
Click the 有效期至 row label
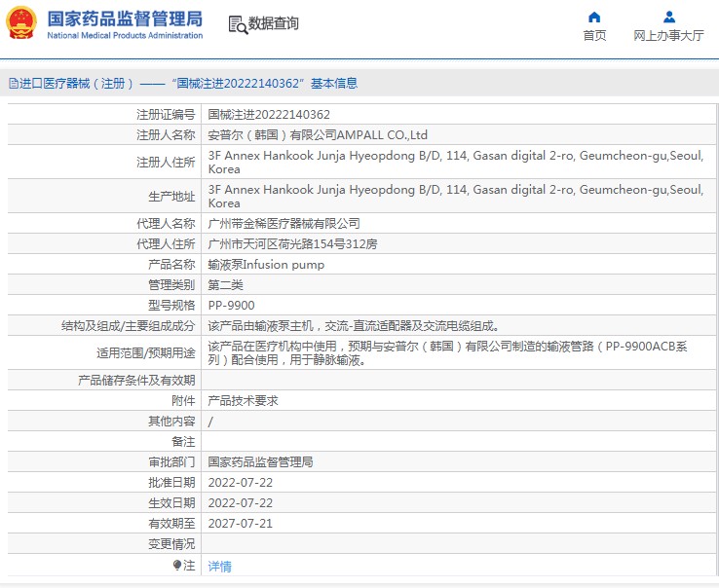pyautogui.click(x=171, y=524)
